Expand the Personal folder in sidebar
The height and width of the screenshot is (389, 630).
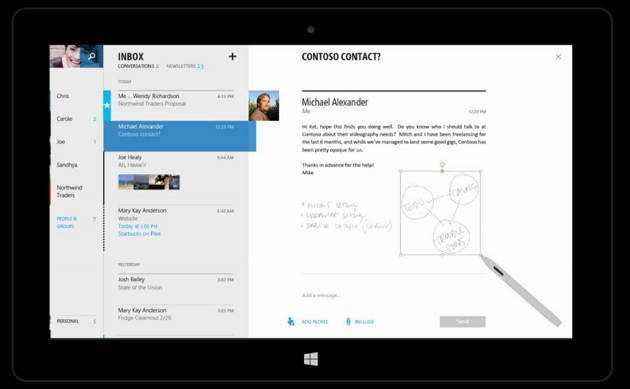tap(76, 321)
